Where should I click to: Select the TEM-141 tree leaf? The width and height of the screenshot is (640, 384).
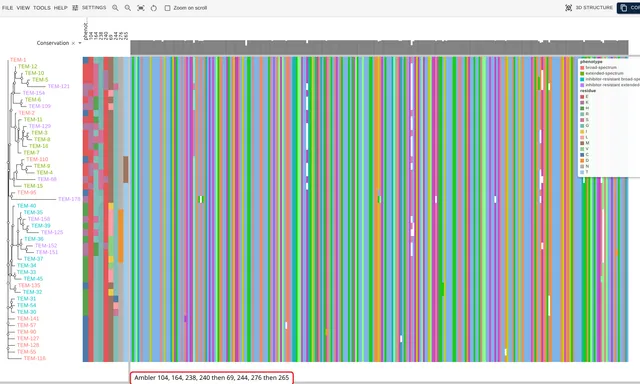[28, 319]
